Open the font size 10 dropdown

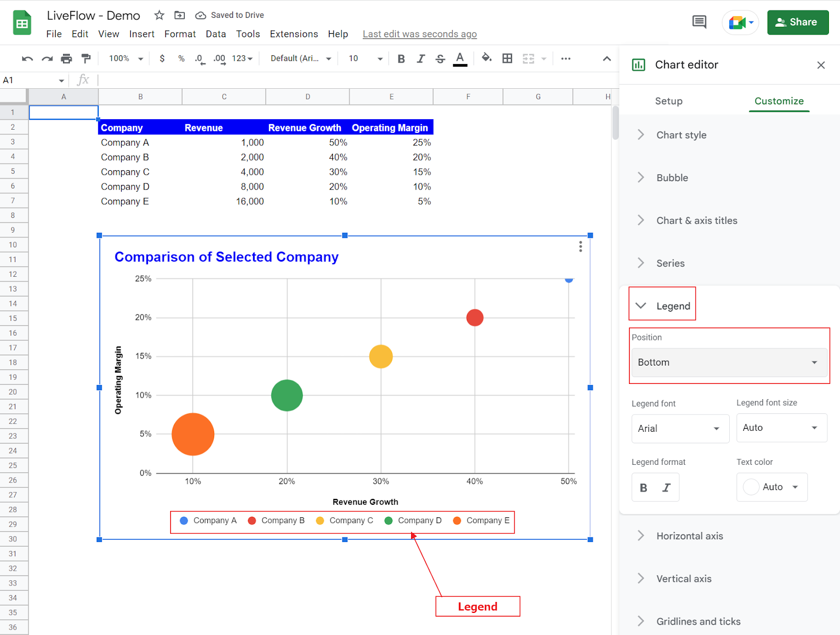pos(366,59)
